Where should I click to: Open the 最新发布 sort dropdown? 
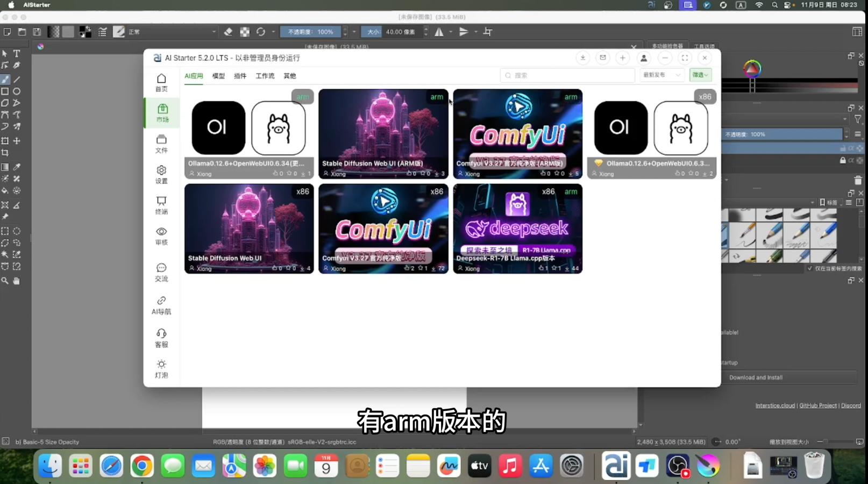[662, 75]
